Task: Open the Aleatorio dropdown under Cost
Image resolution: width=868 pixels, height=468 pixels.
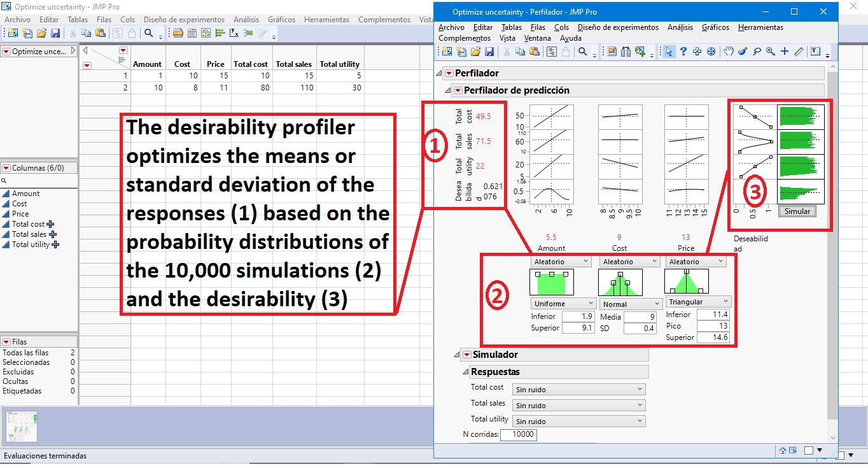Action: pyautogui.click(x=629, y=261)
